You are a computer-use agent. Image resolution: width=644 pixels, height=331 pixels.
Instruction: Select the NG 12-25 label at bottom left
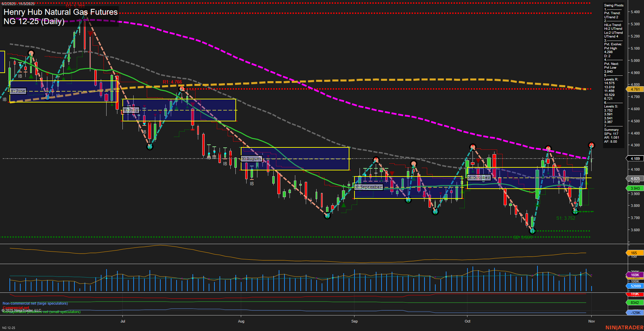click(8, 327)
